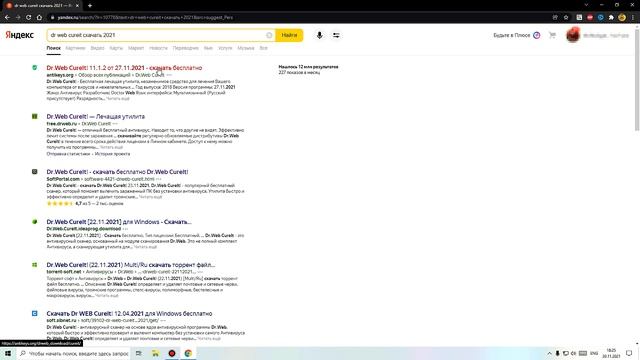
Task: Click the Найти search button
Action: click(289, 35)
